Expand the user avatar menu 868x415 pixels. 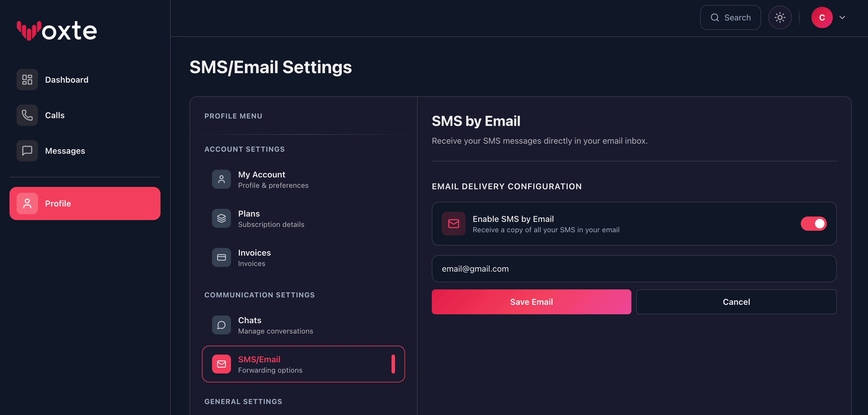(822, 17)
